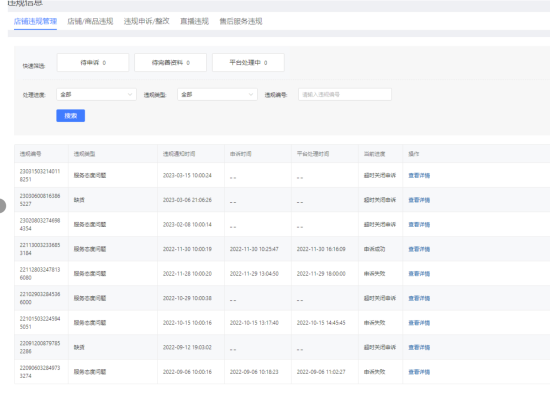Select platform time 2022-11-30 16:16:09
The image size is (550, 399).
tap(321, 249)
